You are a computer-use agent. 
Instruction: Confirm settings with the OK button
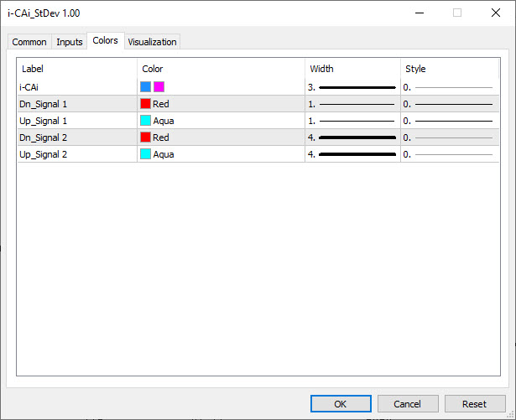(x=341, y=404)
